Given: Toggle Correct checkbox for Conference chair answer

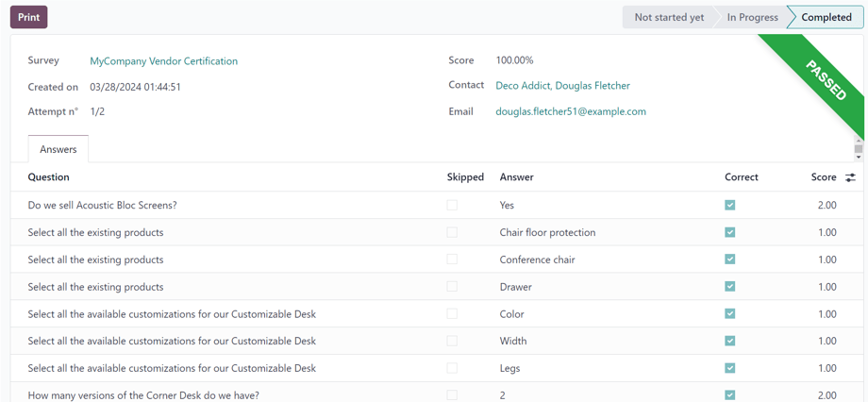Looking at the screenshot, I should (x=729, y=260).
